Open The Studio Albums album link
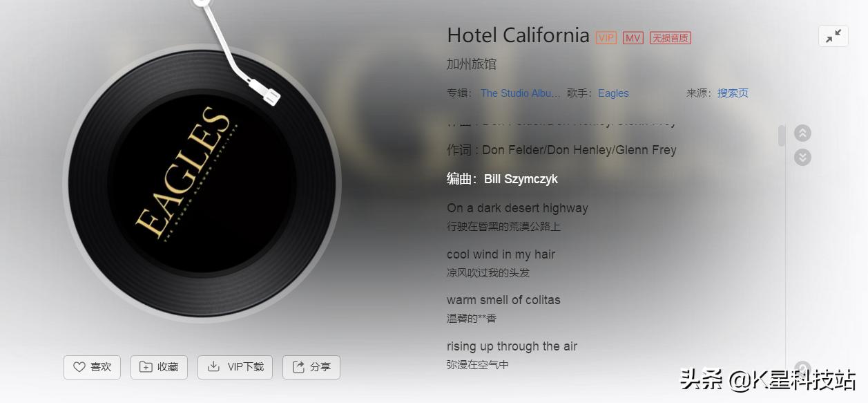Image resolution: width=868 pixels, height=403 pixels. 521,93
